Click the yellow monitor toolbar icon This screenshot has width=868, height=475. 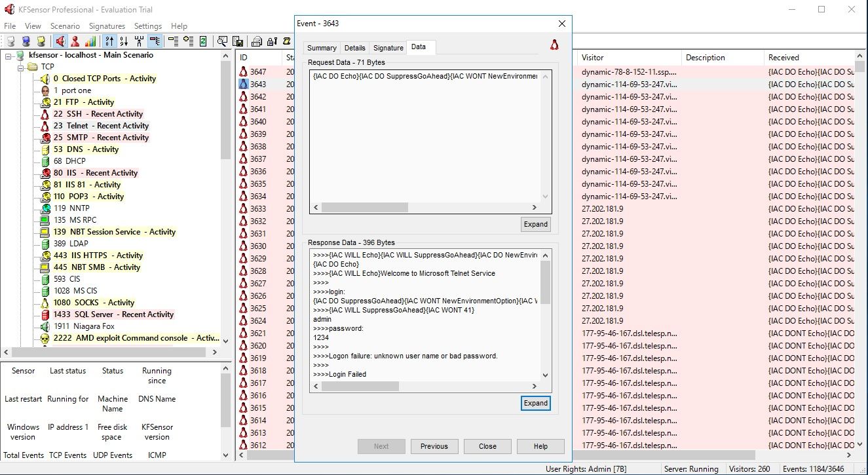41,41
